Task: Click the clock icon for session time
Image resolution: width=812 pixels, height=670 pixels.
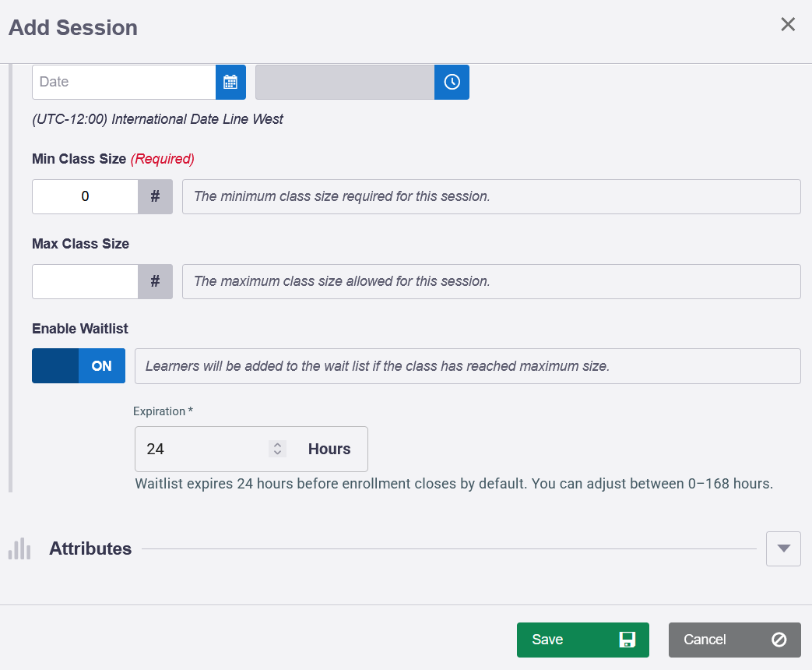Action: click(x=452, y=82)
